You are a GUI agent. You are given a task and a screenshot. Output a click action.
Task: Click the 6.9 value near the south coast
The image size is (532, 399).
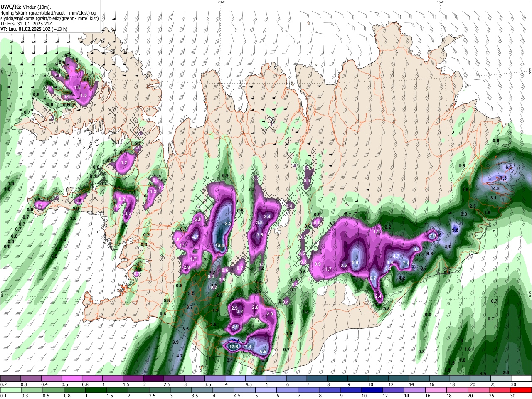(x=263, y=352)
